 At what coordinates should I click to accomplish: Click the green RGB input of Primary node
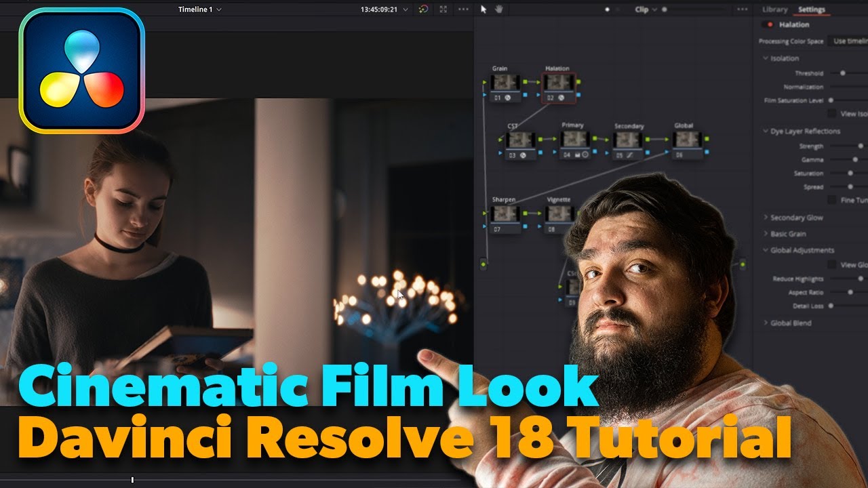555,139
